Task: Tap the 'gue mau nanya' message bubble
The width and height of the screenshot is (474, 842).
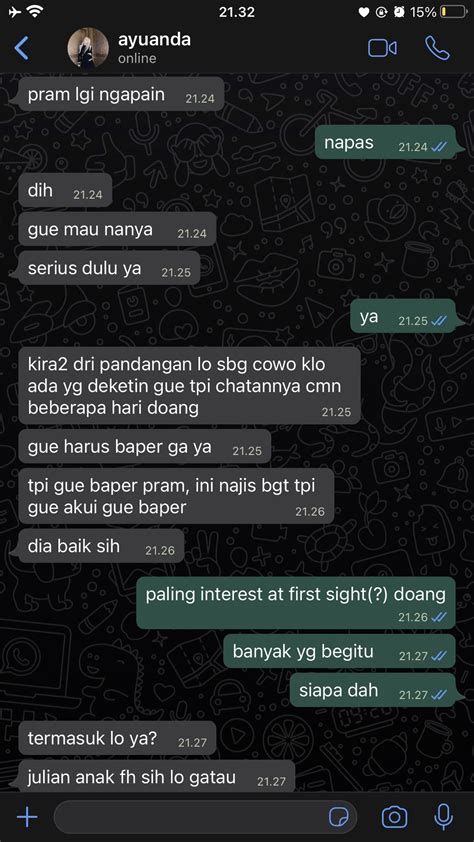Action: click(x=118, y=229)
